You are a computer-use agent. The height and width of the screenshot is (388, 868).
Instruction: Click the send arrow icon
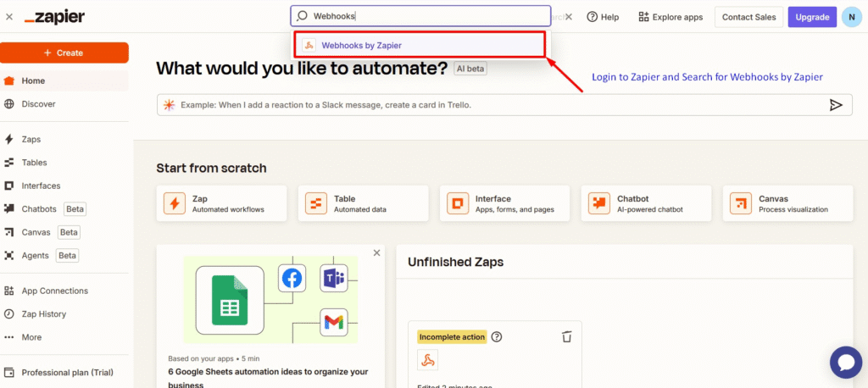point(836,104)
